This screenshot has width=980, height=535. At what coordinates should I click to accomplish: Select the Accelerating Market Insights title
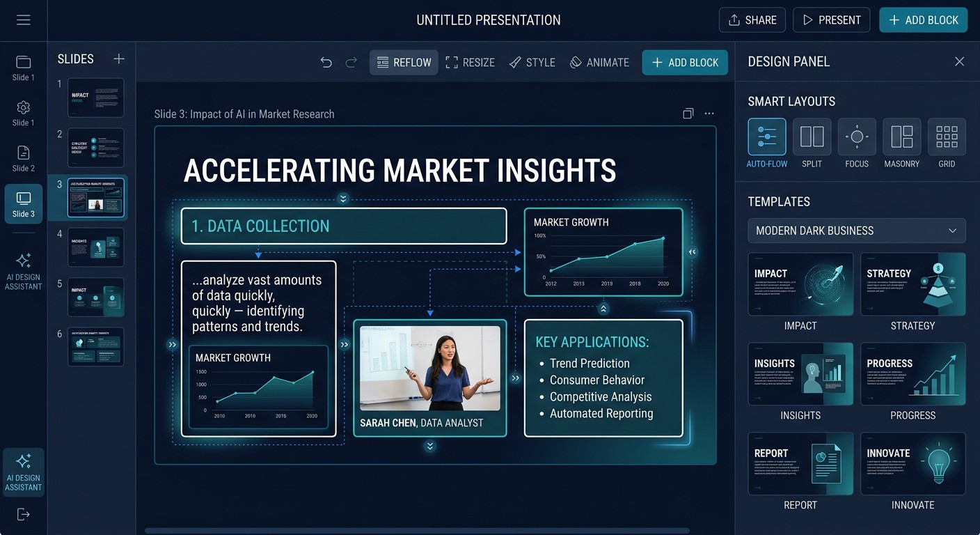pos(400,171)
